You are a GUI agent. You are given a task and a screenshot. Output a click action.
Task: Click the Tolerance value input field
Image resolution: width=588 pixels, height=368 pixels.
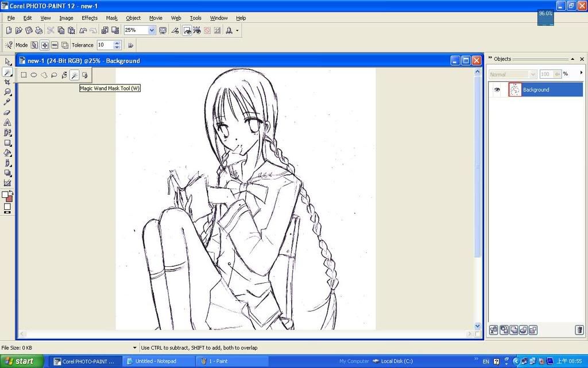pos(105,45)
